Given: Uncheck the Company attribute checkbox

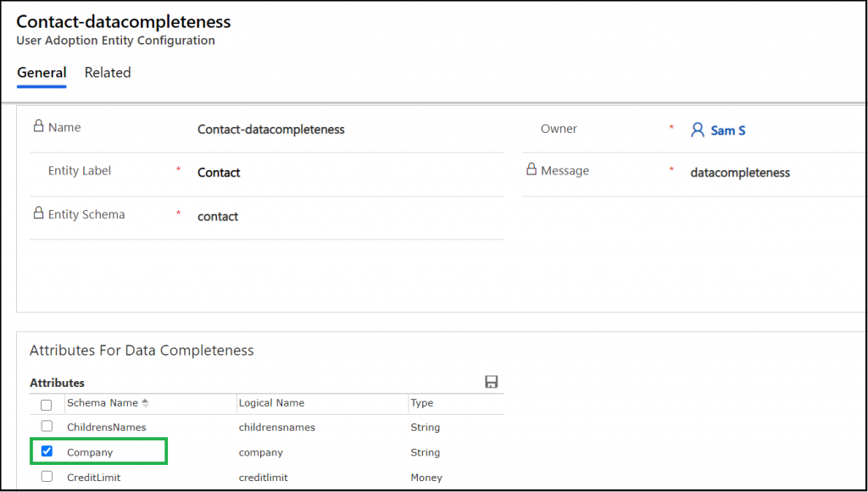Looking at the screenshot, I should (x=47, y=451).
